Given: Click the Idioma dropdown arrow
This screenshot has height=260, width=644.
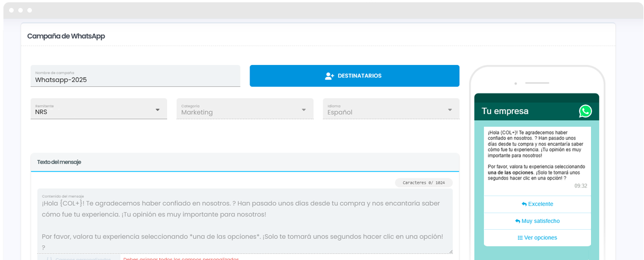Looking at the screenshot, I should coord(450,110).
